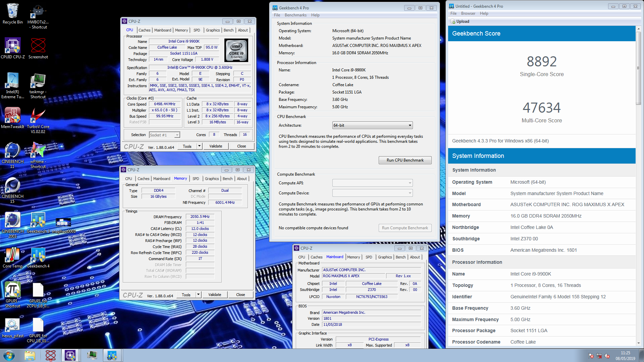Click Validate in the Memory CPU-Z window
The height and width of the screenshot is (362, 644).
[215, 295]
